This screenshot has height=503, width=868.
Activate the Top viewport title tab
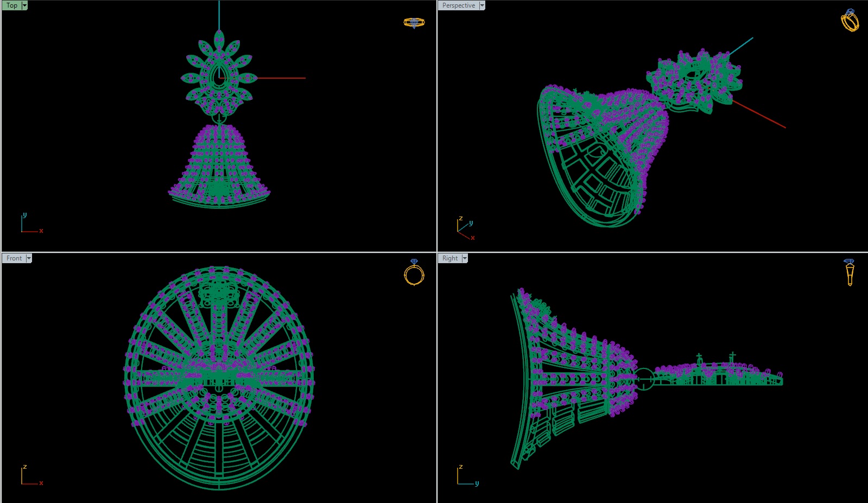pos(12,5)
